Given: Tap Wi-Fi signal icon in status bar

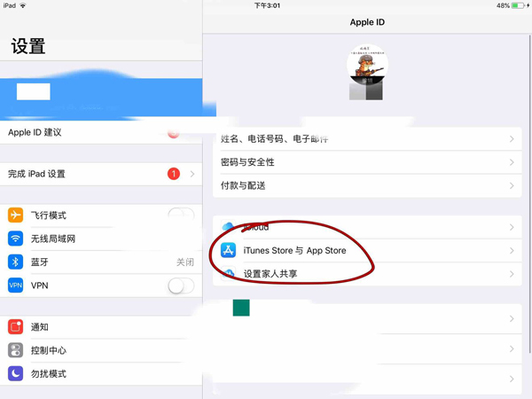Looking at the screenshot, I should coord(23,5).
